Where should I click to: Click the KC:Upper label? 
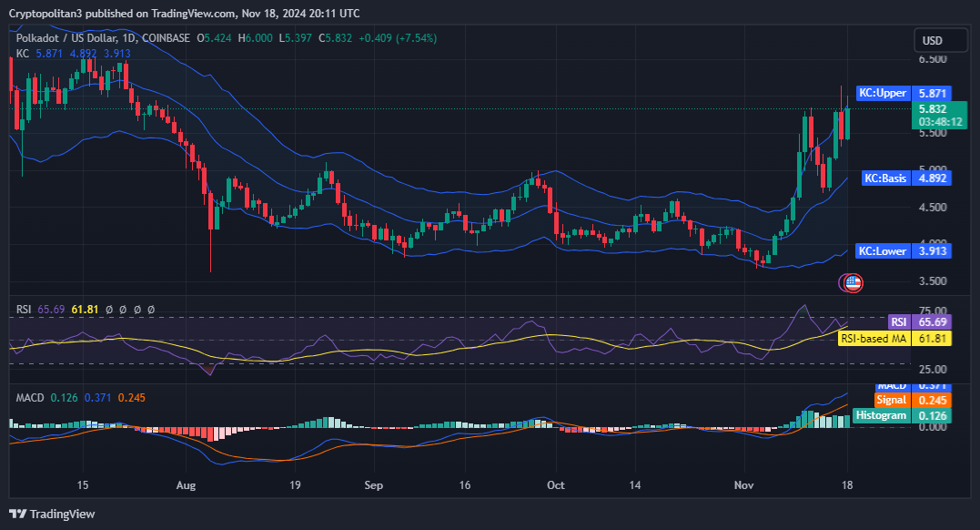883,93
